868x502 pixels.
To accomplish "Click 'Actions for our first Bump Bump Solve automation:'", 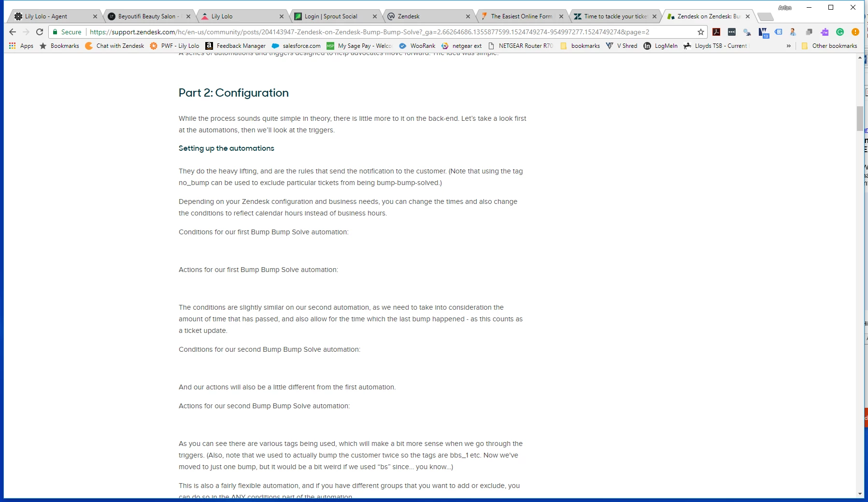I will 258,270.
